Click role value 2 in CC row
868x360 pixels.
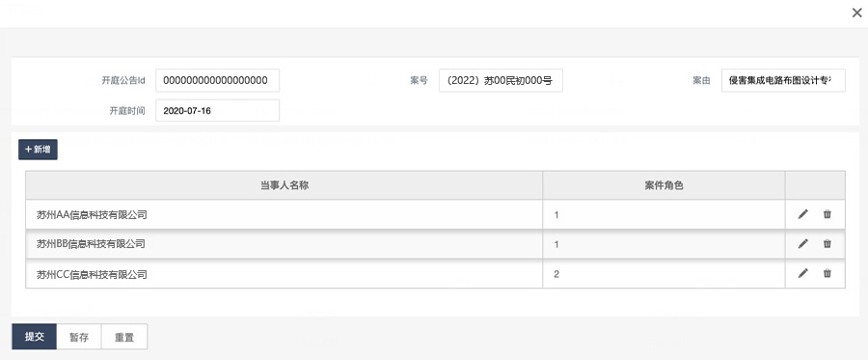coord(556,274)
